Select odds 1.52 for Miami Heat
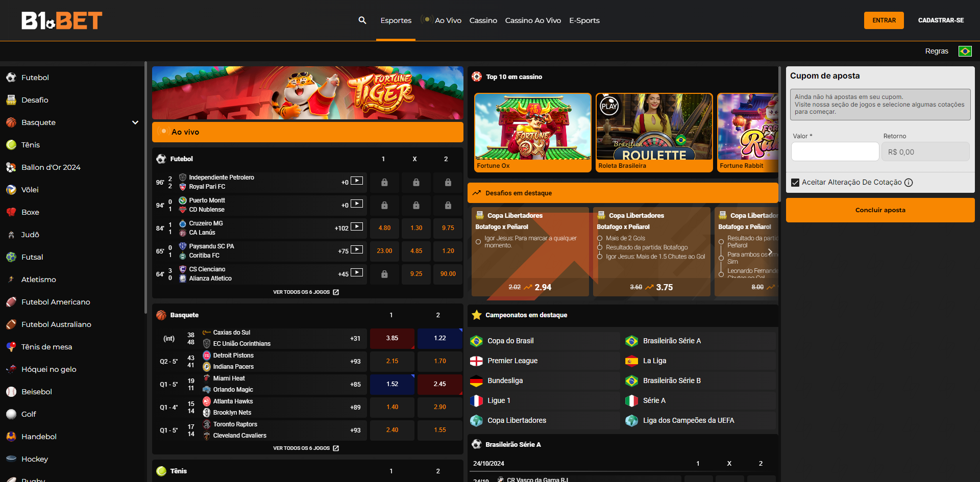Viewport: 980px width, 482px height. (392, 384)
